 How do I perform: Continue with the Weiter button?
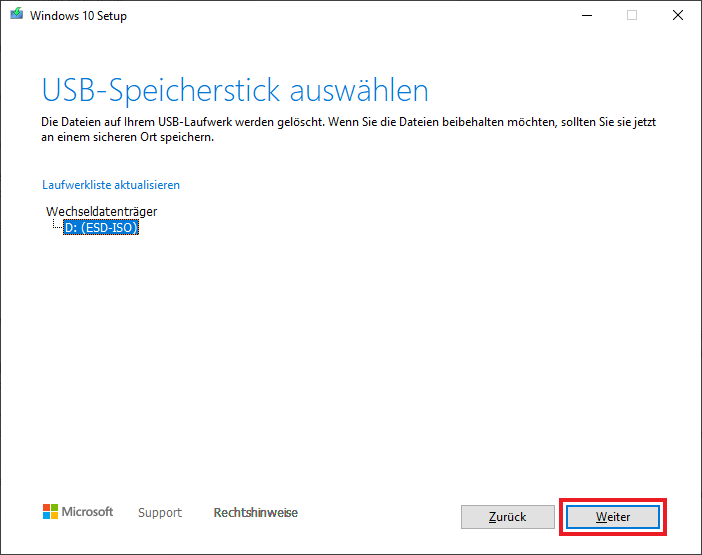pos(613,517)
